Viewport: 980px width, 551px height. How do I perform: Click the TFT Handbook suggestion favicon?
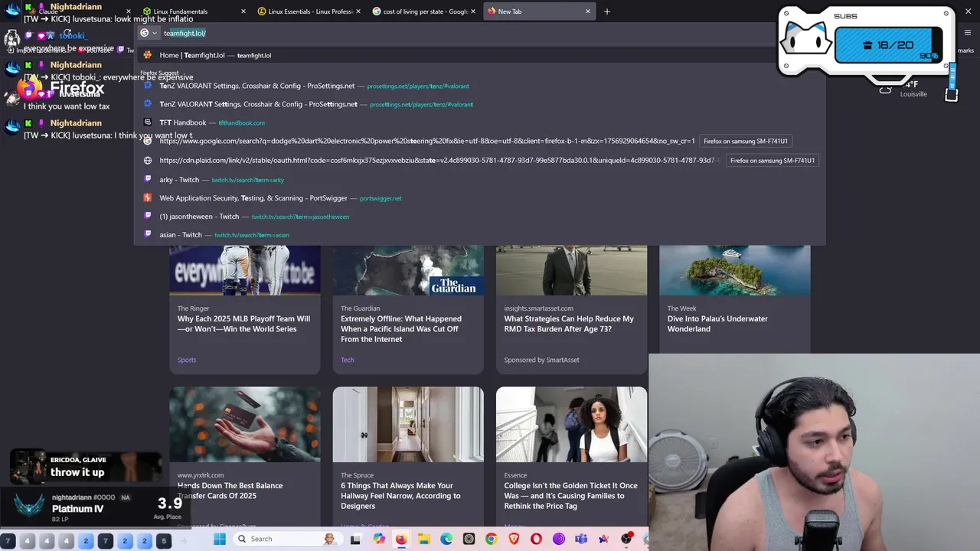(x=148, y=122)
